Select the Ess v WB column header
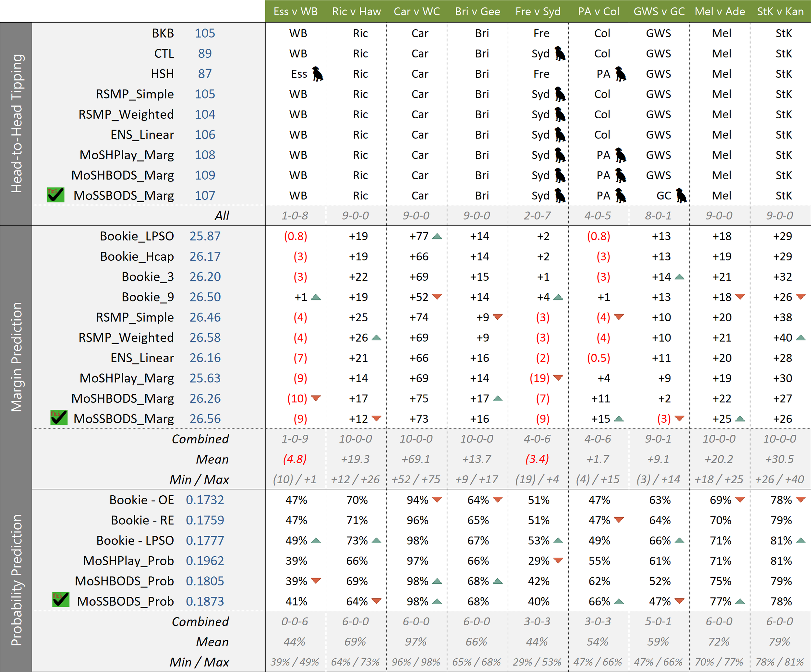 [x=296, y=11]
